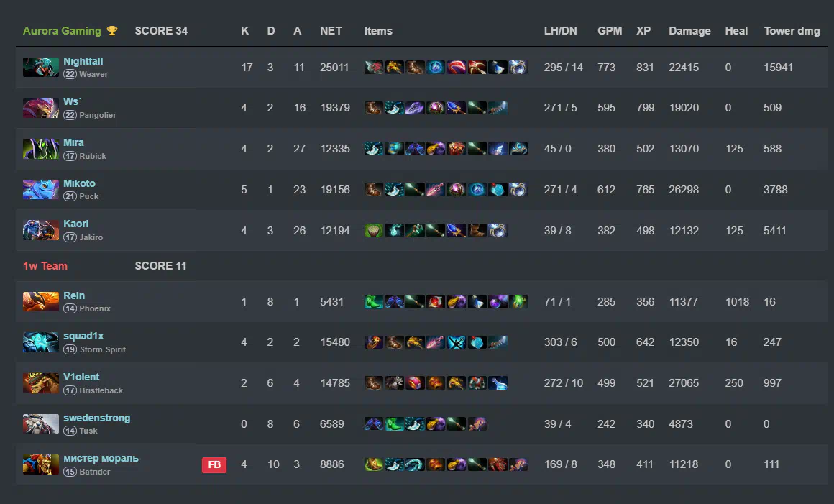Select the Storm Spirit hero portrait

coord(40,342)
